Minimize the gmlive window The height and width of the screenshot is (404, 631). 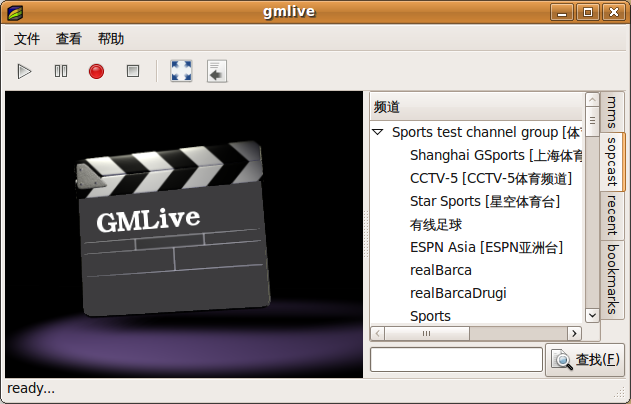pos(562,12)
